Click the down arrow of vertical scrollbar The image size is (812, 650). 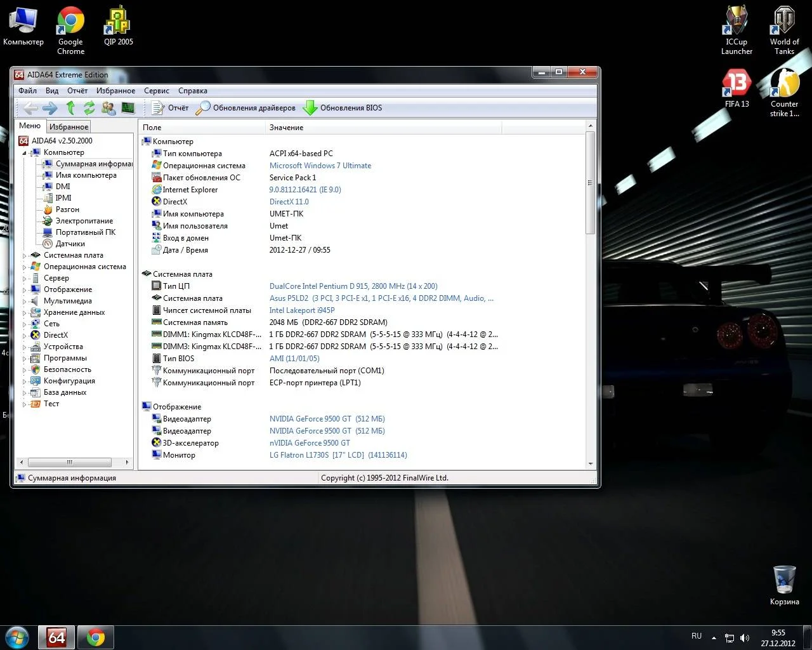pyautogui.click(x=591, y=464)
